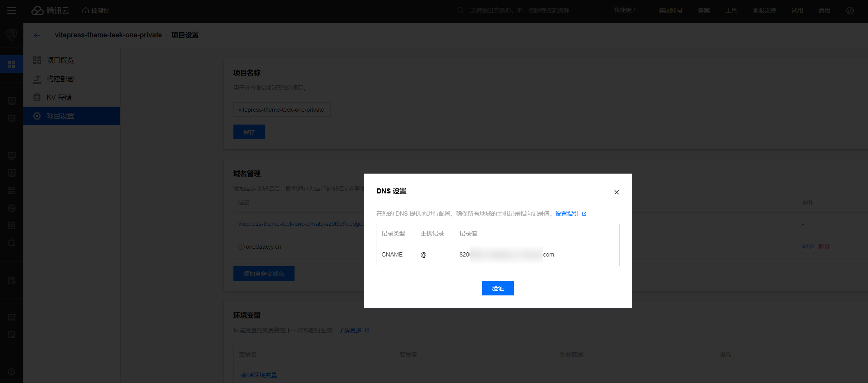Click the 保存 button

(x=249, y=132)
